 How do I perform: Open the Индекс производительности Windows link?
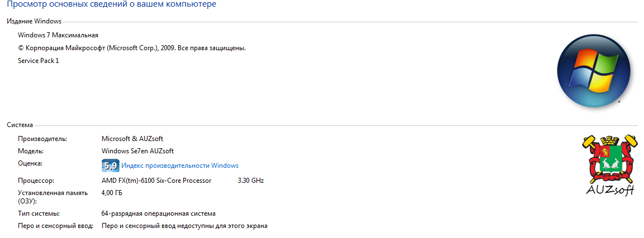click(180, 166)
